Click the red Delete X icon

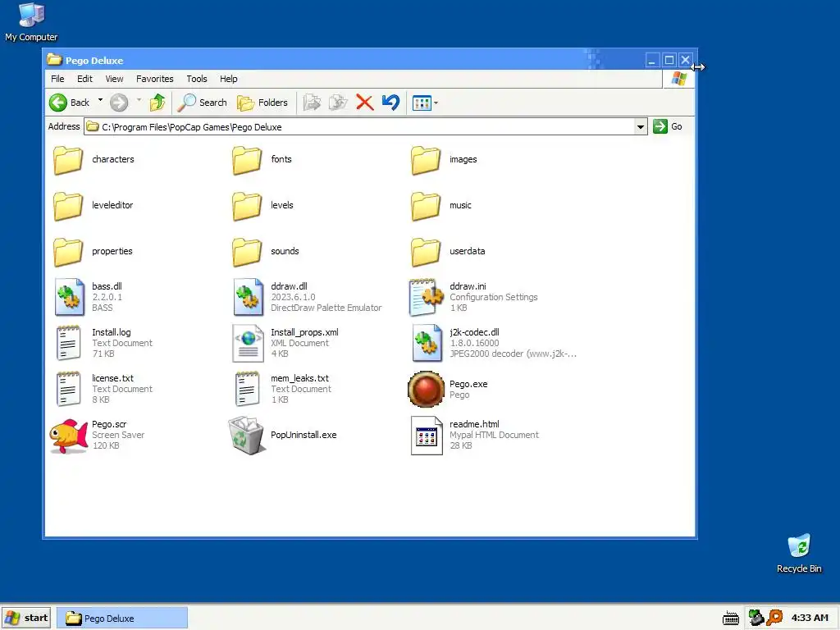coord(365,103)
